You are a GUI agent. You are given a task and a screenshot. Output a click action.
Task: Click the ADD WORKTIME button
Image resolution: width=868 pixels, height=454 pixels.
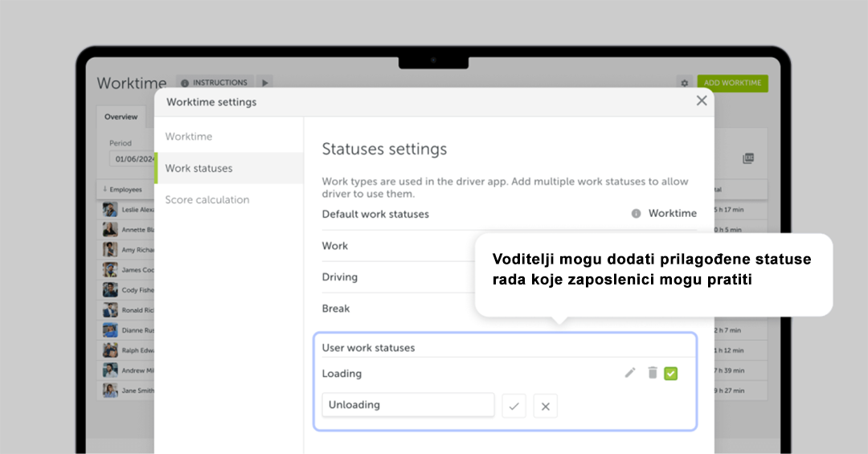point(732,83)
